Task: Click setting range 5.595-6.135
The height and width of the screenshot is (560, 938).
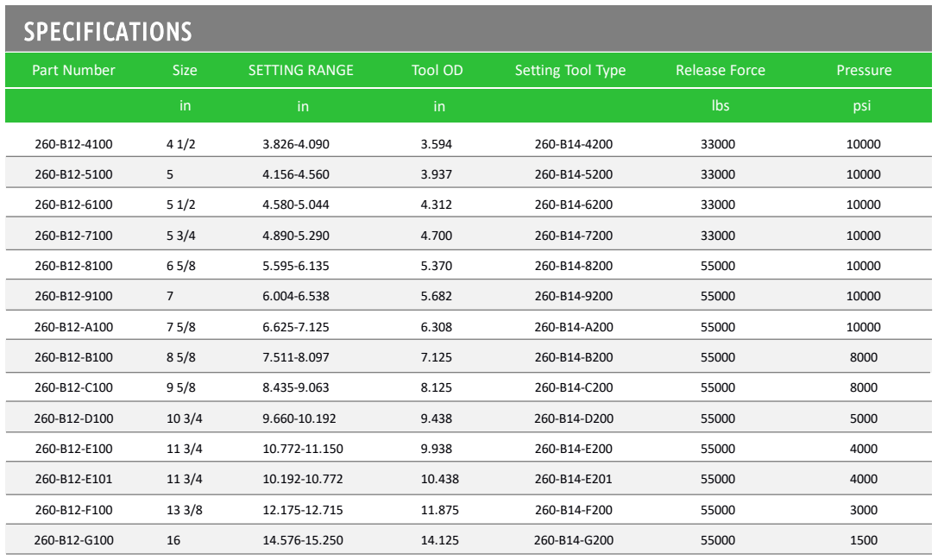Action: click(296, 266)
